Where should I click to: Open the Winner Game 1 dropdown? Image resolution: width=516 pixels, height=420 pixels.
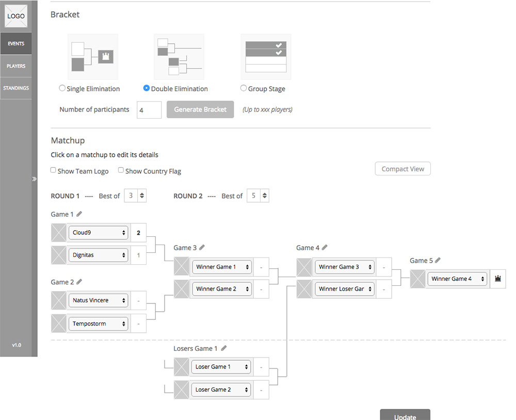coord(221,267)
